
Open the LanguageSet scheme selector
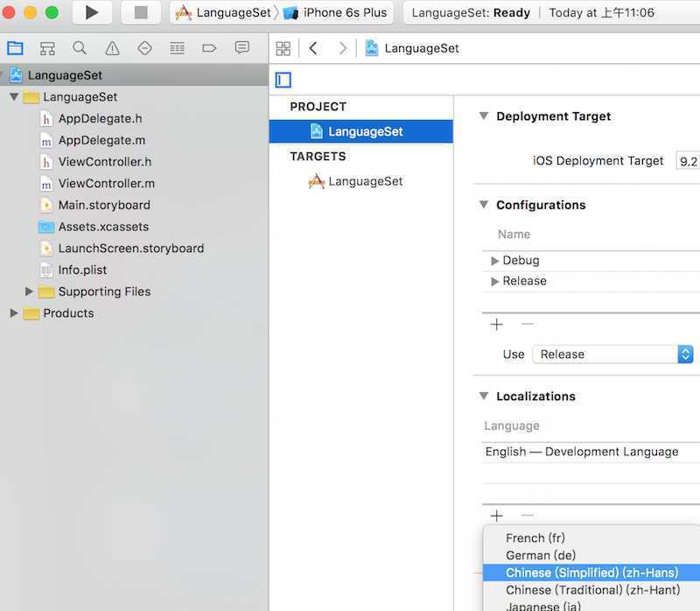click(223, 12)
